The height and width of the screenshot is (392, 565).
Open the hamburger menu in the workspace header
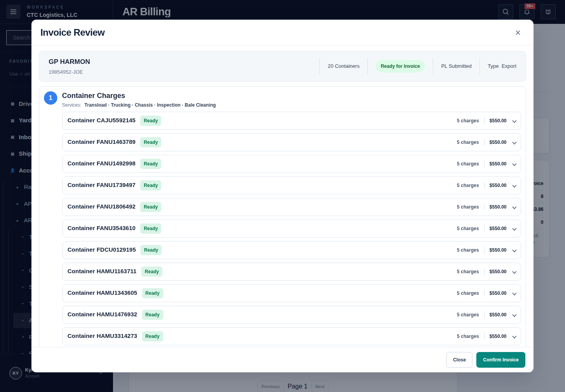point(13,12)
